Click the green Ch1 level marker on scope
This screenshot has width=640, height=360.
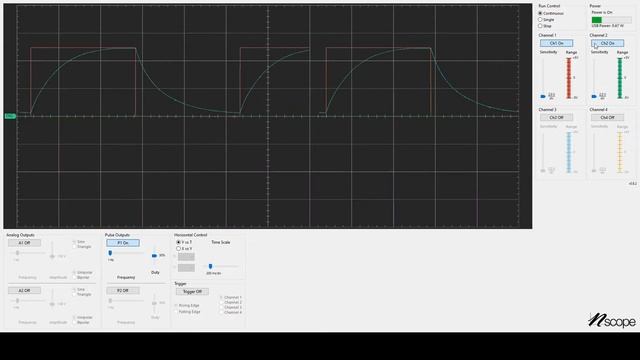pyautogui.click(x=10, y=116)
